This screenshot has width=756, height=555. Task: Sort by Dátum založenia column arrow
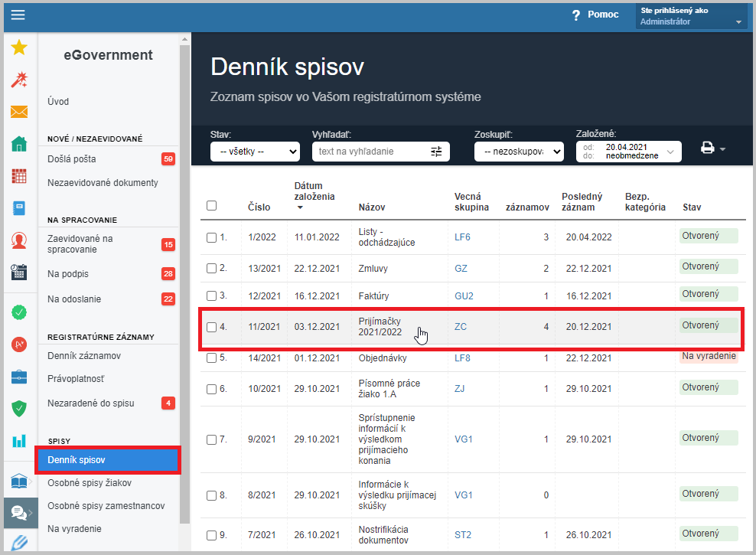click(300, 207)
